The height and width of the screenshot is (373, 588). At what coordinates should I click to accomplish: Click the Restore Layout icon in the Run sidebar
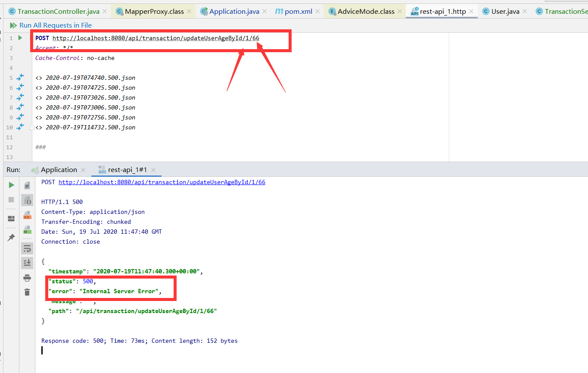[12, 219]
